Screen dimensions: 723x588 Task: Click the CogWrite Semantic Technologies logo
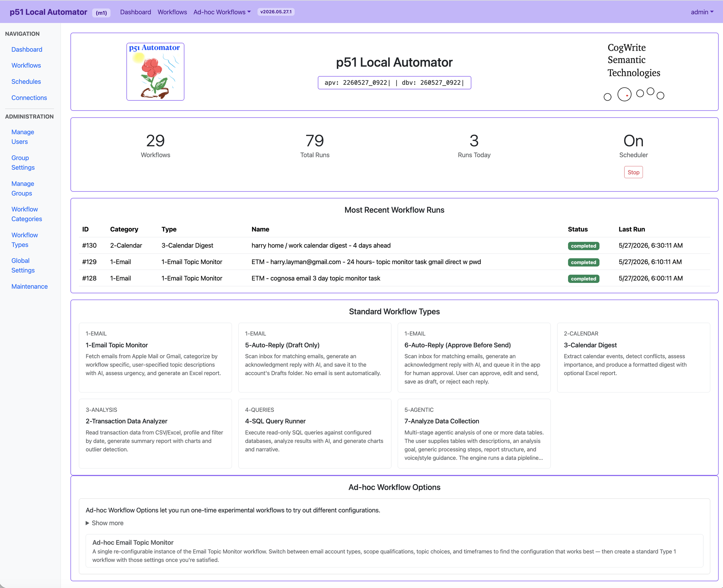634,71
